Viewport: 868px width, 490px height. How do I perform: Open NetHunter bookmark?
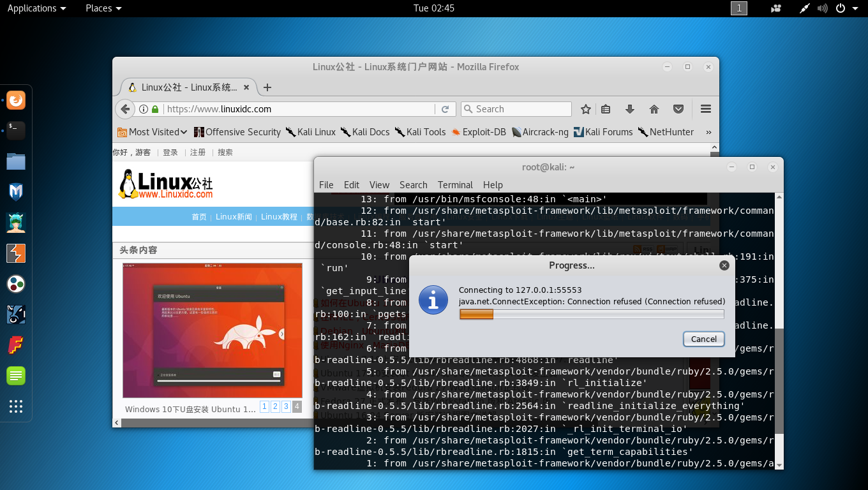click(x=666, y=132)
